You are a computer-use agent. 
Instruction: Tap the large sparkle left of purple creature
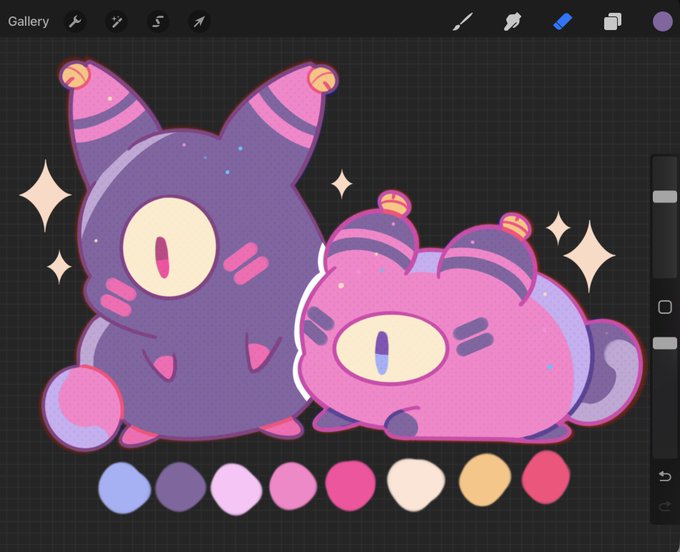click(x=45, y=196)
